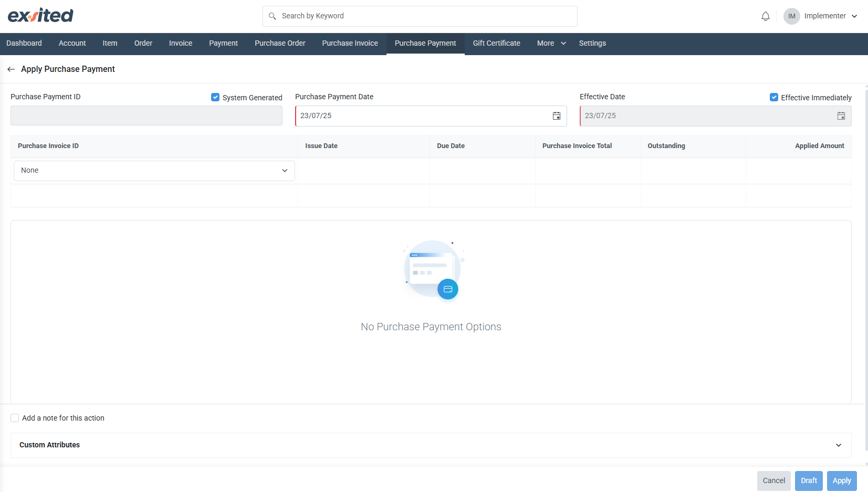
Task: Click the Apply Purchase Payment heading
Action: tap(68, 69)
